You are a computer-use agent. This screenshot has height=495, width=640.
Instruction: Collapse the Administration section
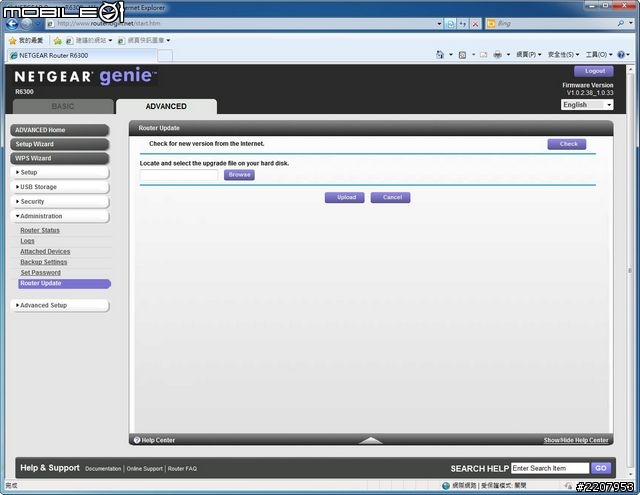point(60,216)
